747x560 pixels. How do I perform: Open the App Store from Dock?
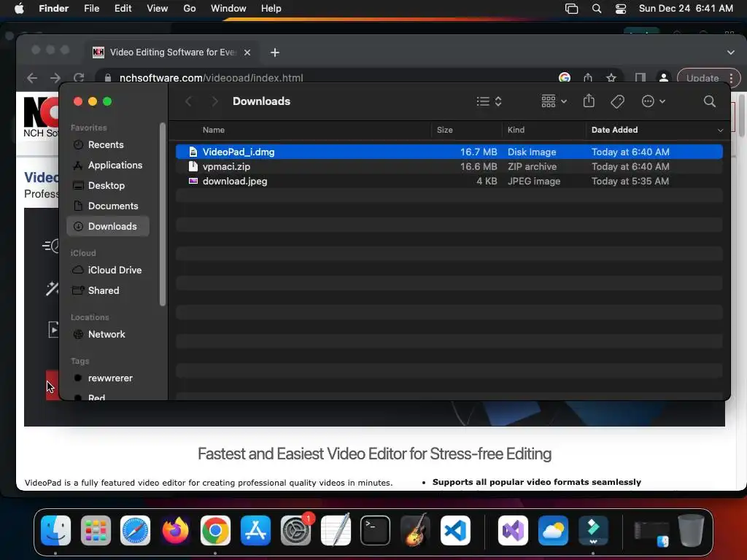255,530
